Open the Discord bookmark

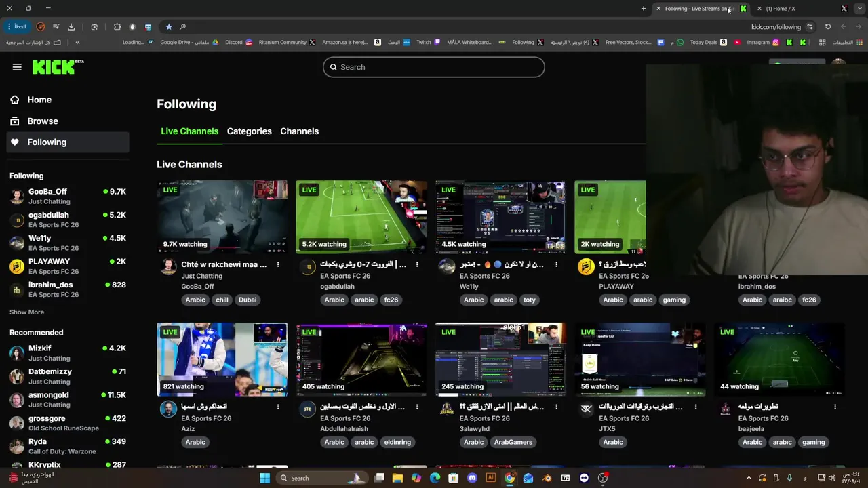pyautogui.click(x=239, y=42)
